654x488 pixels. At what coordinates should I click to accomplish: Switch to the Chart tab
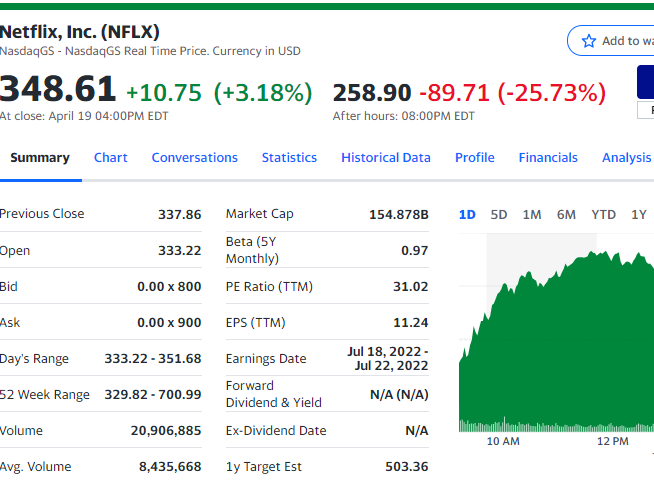click(x=111, y=158)
